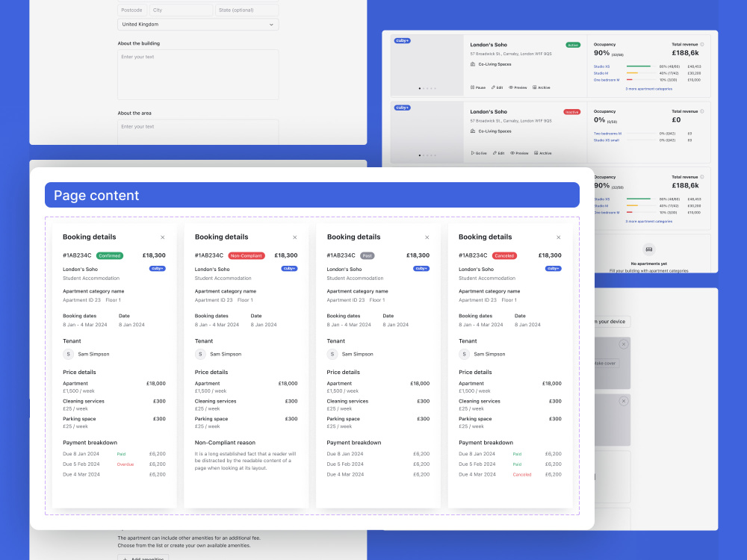This screenshot has height=560, width=747.
Task: Click the Non-Compliant status badge
Action: (247, 255)
